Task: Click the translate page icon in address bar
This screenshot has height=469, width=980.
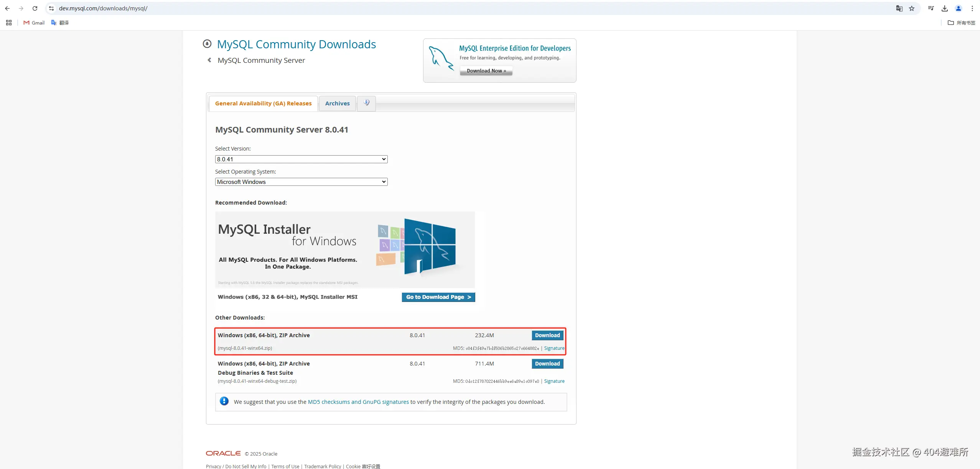Action: tap(899, 8)
